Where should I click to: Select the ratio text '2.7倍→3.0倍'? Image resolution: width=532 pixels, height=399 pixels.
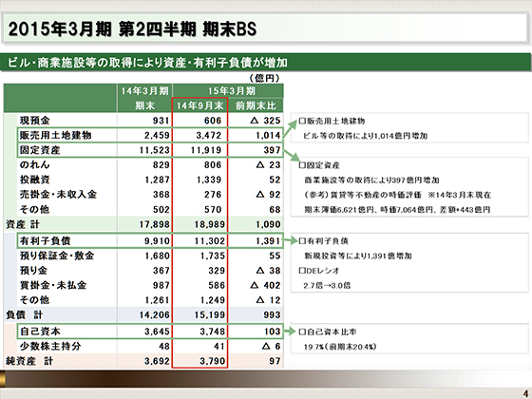tap(327, 286)
